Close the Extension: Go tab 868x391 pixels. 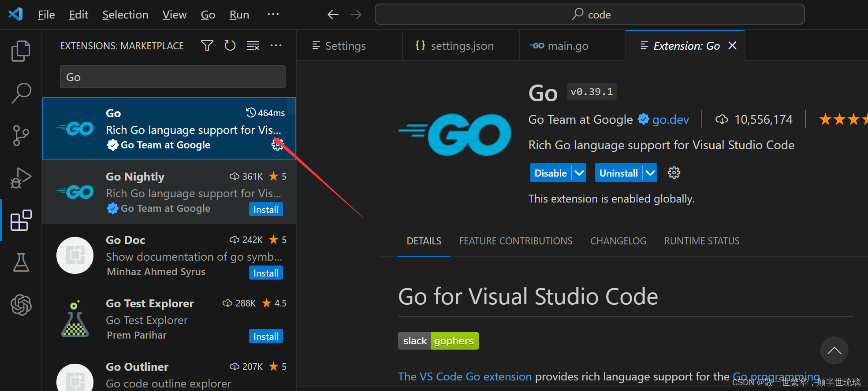pyautogui.click(x=732, y=45)
